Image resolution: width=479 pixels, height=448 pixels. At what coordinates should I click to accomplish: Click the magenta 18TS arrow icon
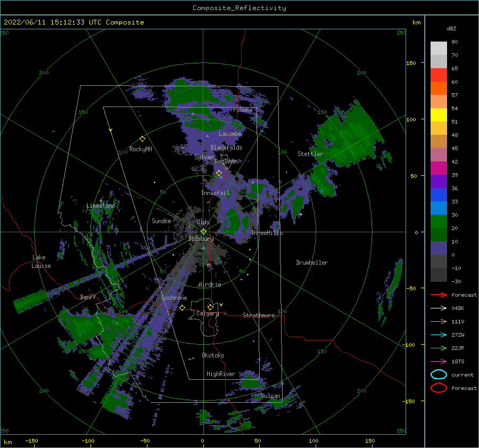(439, 362)
